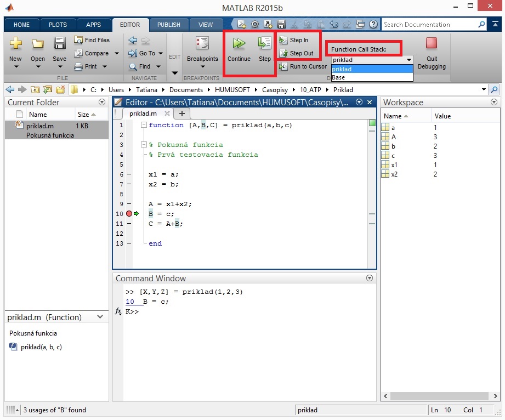The image size is (505, 420).
Task: Expand the Function Call Stack combo box
Action: 408,60
